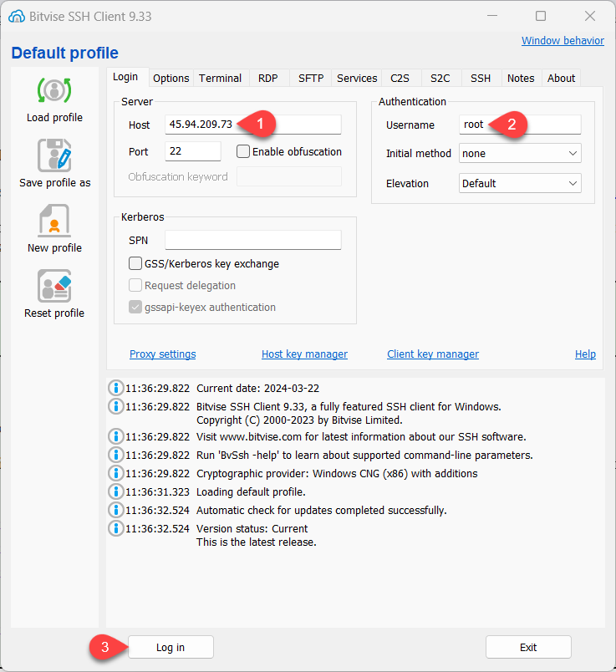The image size is (616, 672).
Task: Open the Initial method dropdown
Action: (x=520, y=154)
